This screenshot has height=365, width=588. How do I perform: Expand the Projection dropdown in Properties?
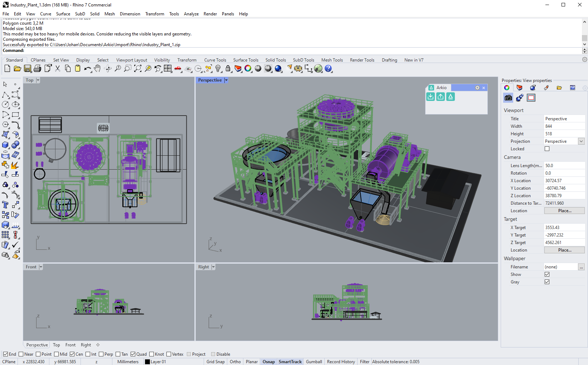[x=581, y=141]
